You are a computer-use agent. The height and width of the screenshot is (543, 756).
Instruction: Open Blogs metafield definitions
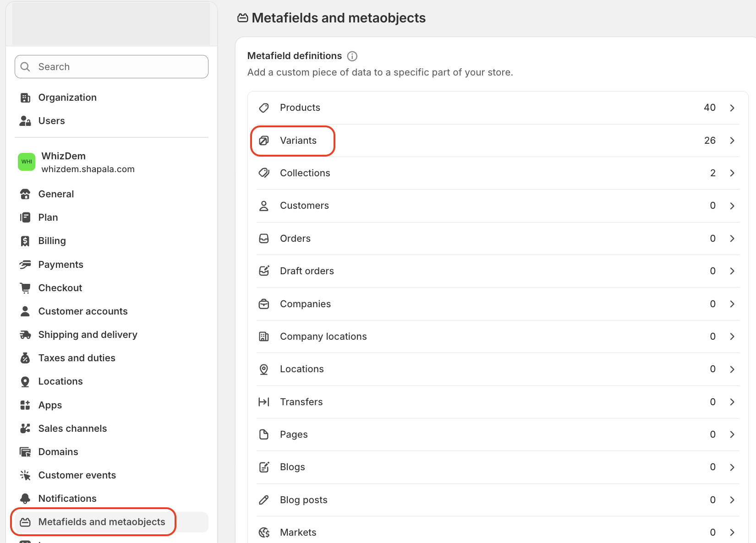[498, 467]
